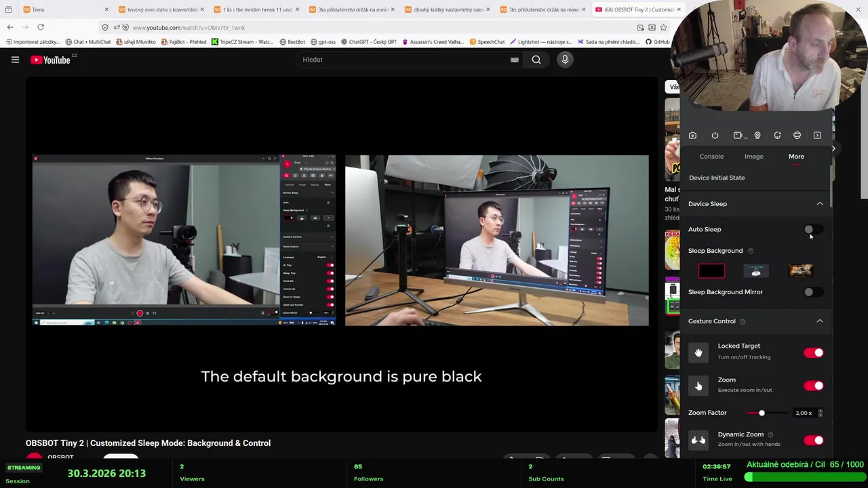The width and height of the screenshot is (868, 488).
Task: Collapse the Device Sleep section
Action: pos(819,204)
